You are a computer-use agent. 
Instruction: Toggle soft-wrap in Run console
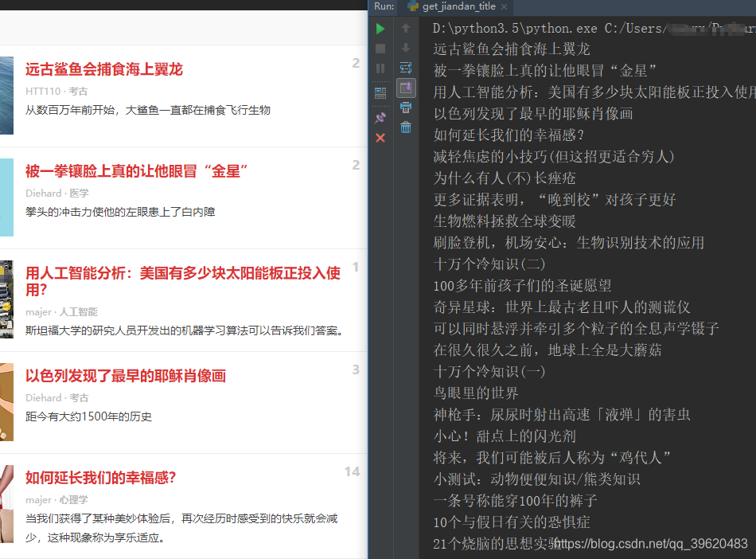pos(406,68)
